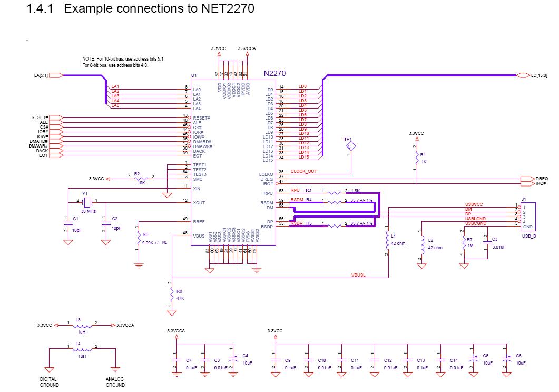Viewport: 559px width, 392px height.
Task: Select the "9.09K +/- 1%" value text
Action: 154,243
